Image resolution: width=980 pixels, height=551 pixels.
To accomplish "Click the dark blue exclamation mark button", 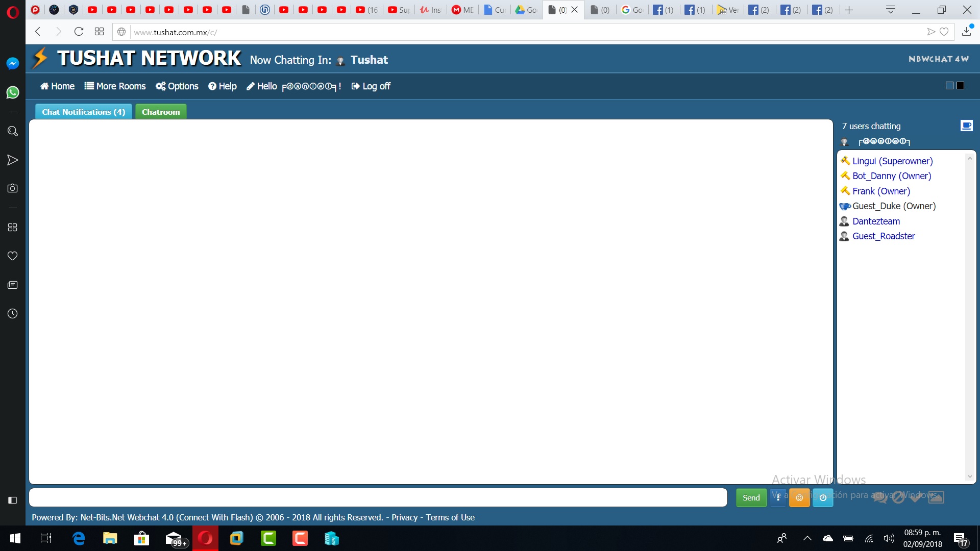I will (777, 497).
